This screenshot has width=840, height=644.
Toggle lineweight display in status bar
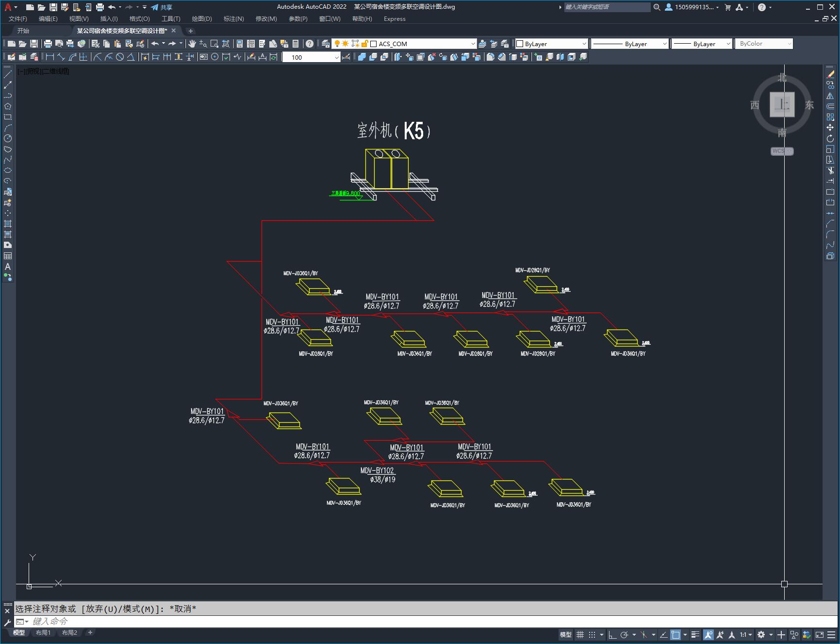tap(695, 634)
